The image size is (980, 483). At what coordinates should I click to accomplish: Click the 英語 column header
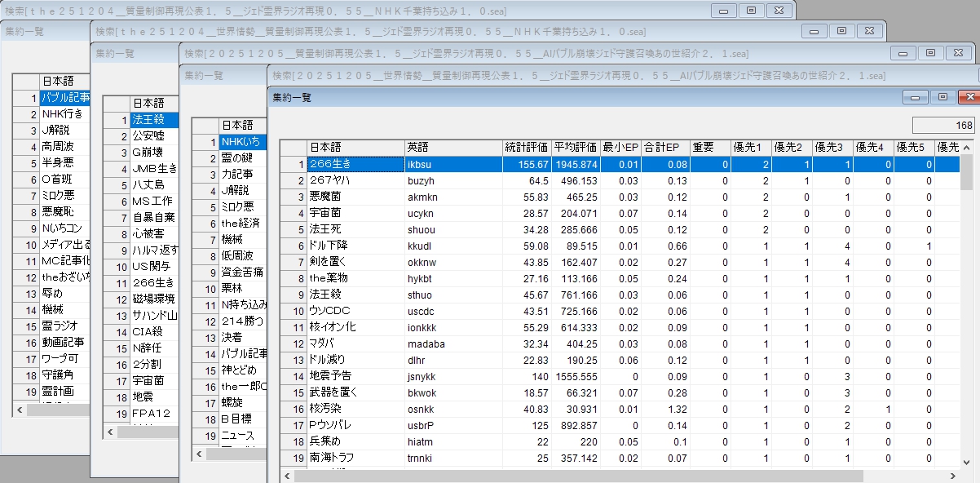(452, 148)
